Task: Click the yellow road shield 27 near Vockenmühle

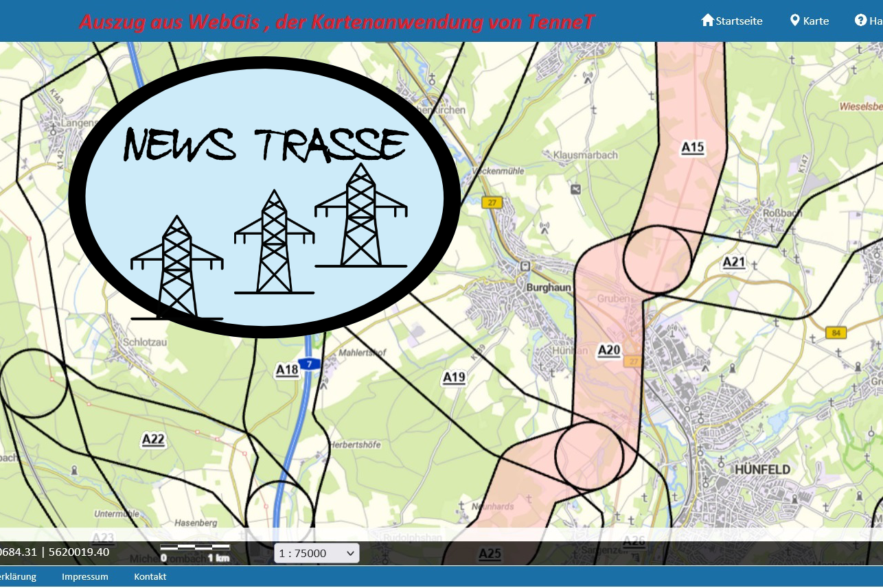Action: pyautogui.click(x=492, y=202)
